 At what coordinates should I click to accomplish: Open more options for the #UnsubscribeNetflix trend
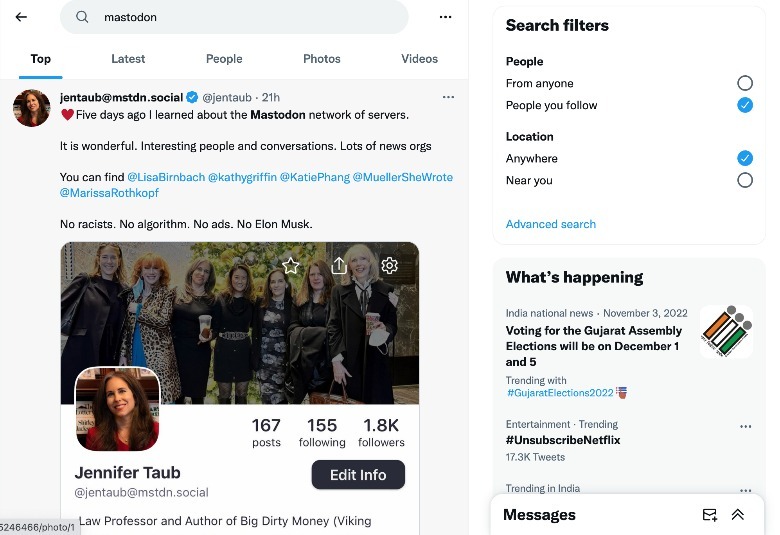click(745, 426)
